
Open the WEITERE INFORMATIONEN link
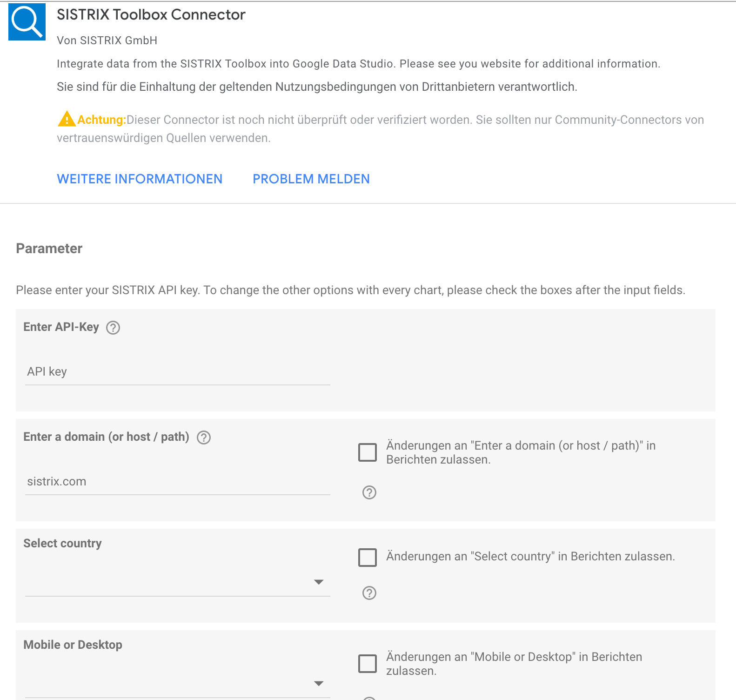[x=140, y=179]
